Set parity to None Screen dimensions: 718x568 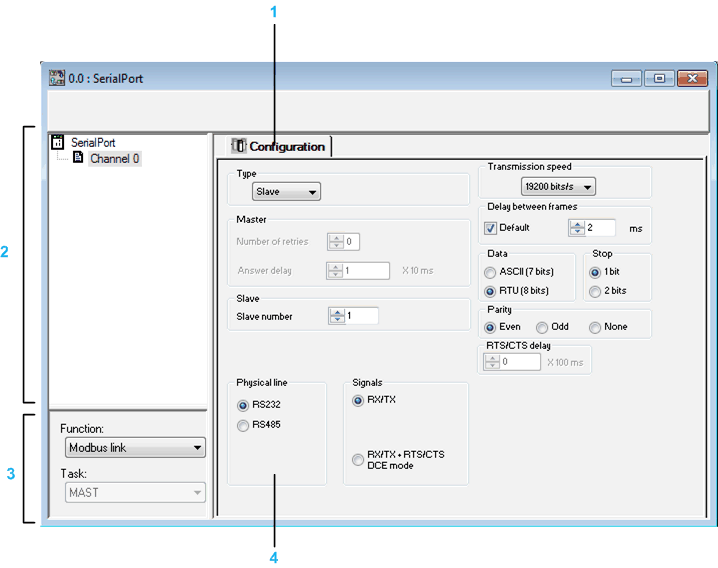[595, 327]
